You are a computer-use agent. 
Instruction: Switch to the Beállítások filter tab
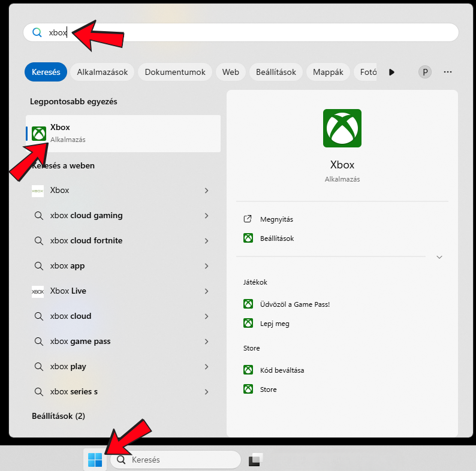point(276,72)
